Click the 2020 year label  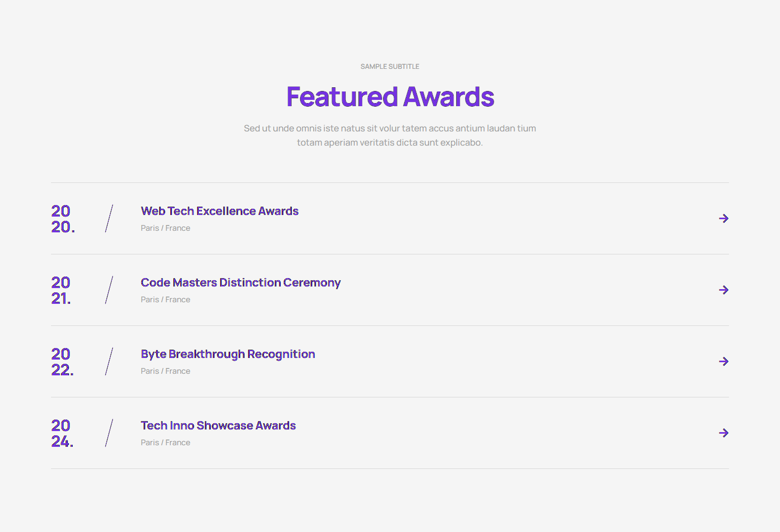point(63,219)
